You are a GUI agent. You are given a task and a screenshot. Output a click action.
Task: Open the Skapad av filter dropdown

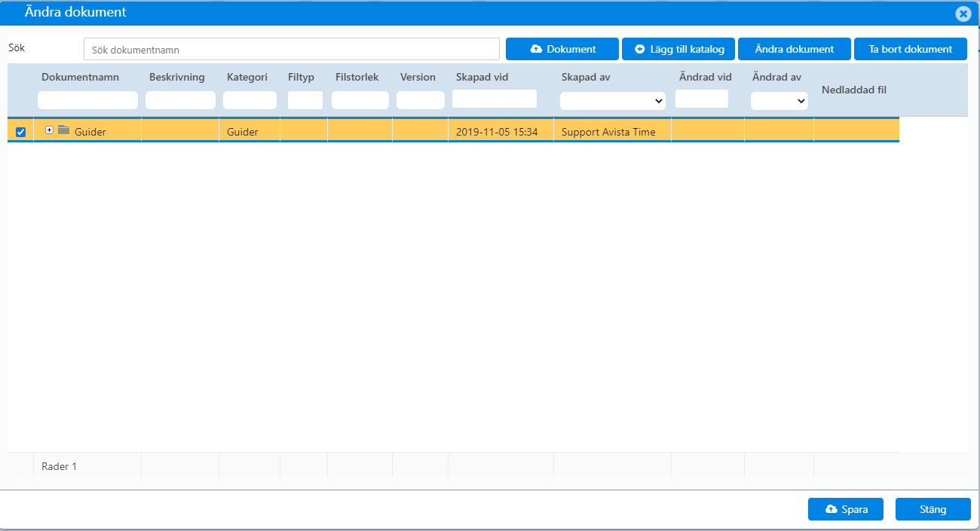point(613,101)
